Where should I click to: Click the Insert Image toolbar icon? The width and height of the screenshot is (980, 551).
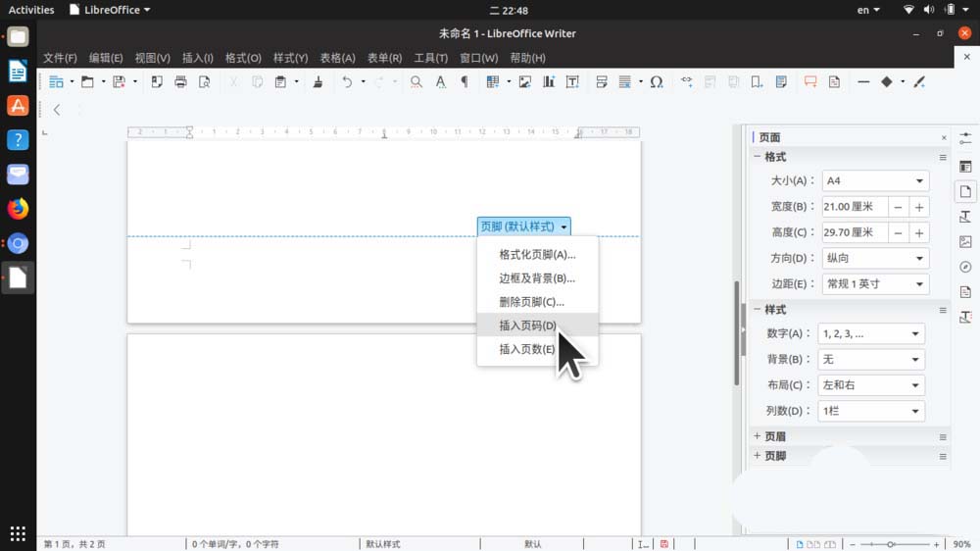525,82
